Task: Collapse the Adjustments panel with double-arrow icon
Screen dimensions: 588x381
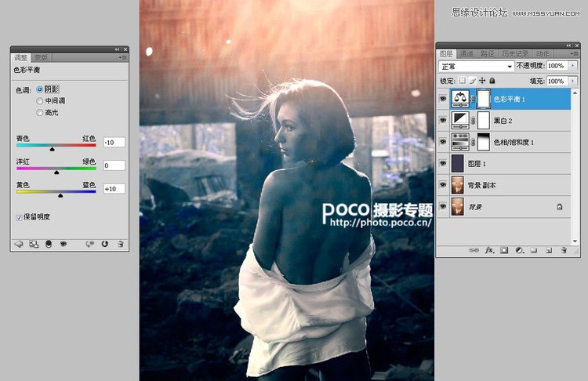Action: [x=118, y=49]
